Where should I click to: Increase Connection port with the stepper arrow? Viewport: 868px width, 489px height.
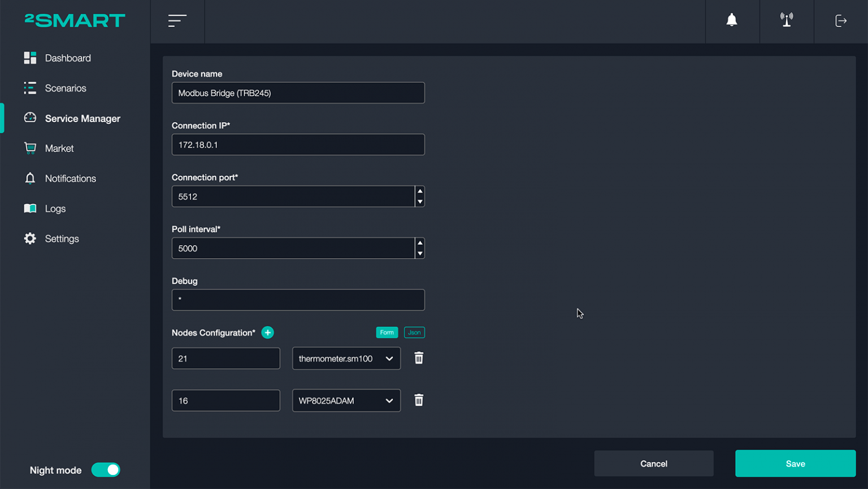[420, 192]
